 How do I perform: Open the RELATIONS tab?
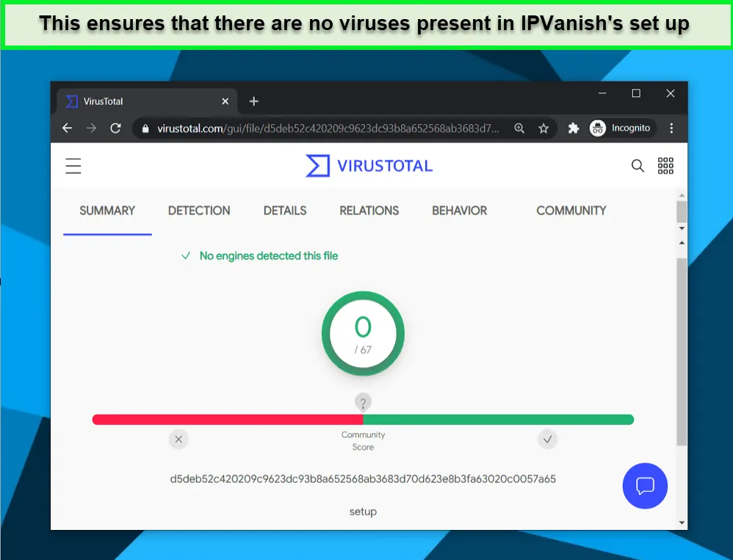369,211
